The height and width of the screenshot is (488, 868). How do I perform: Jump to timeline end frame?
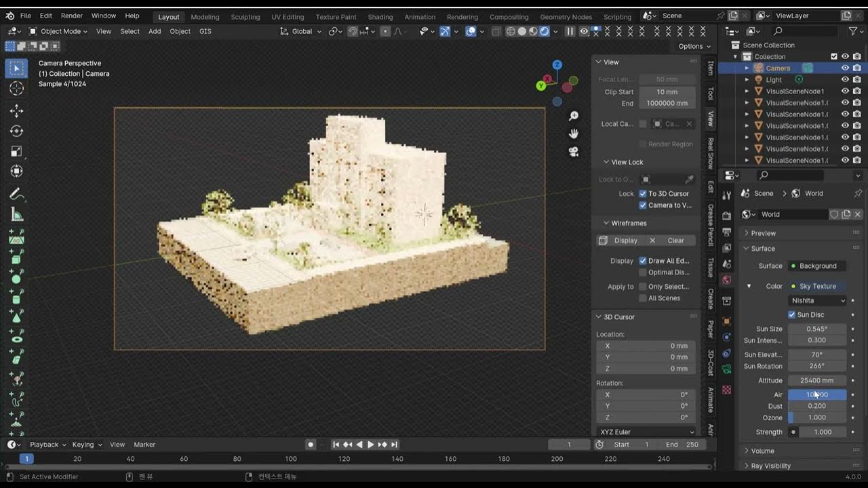(x=394, y=445)
